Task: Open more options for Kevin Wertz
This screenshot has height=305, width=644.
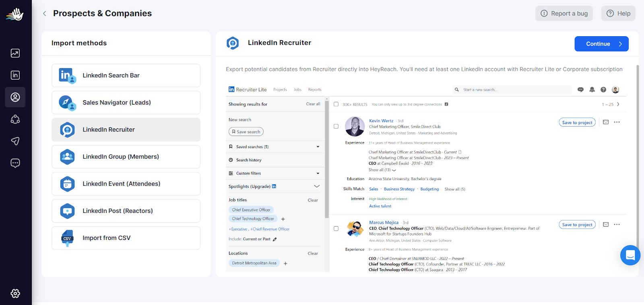Action: point(617,122)
